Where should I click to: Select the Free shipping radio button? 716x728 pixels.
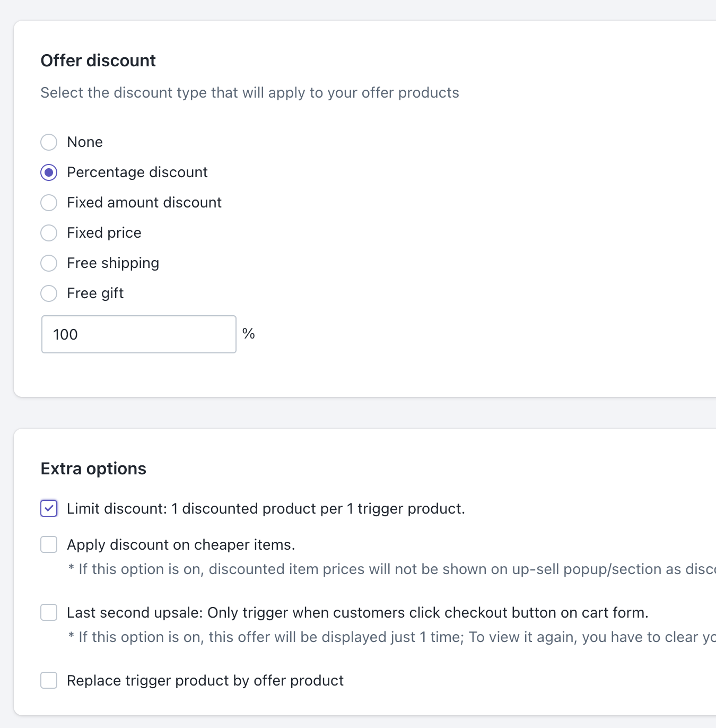coord(49,263)
